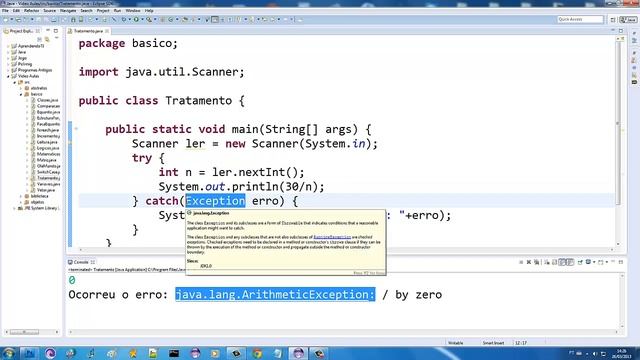Open the Project Explorer view menu
640x360 pixels.
tap(56, 39)
